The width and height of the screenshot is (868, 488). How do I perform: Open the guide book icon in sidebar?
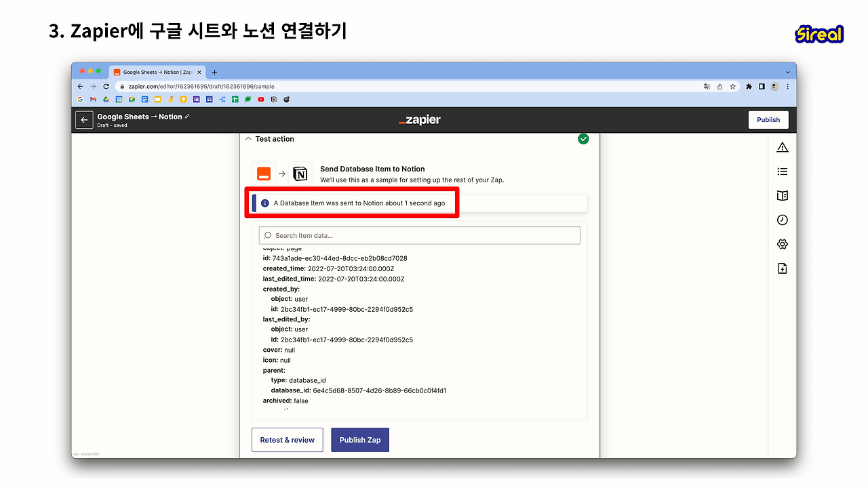[783, 196]
